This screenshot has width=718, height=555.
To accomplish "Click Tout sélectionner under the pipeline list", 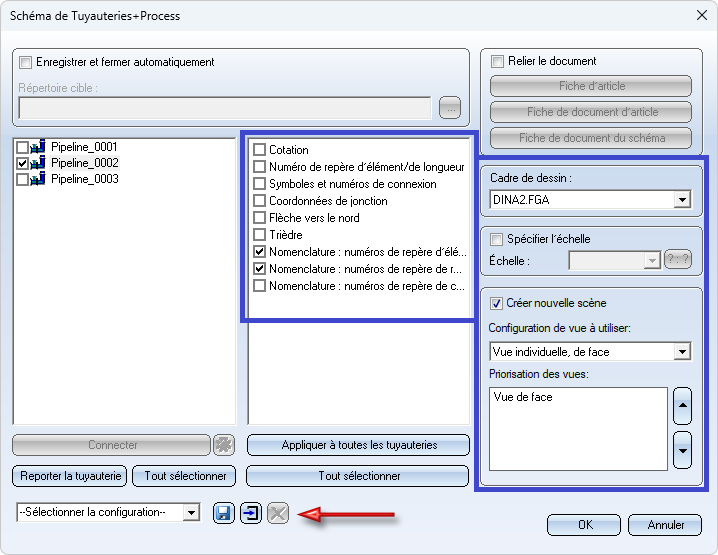I will (x=185, y=476).
